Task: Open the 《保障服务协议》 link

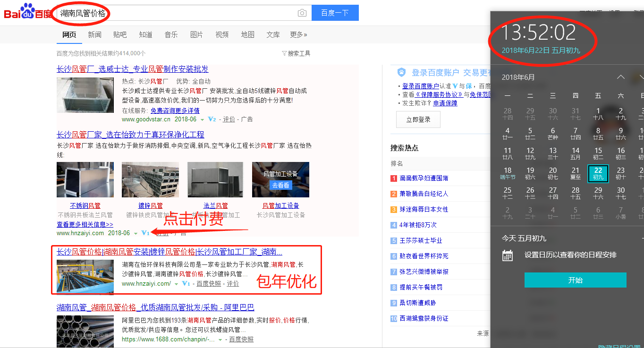Action: click(439, 94)
